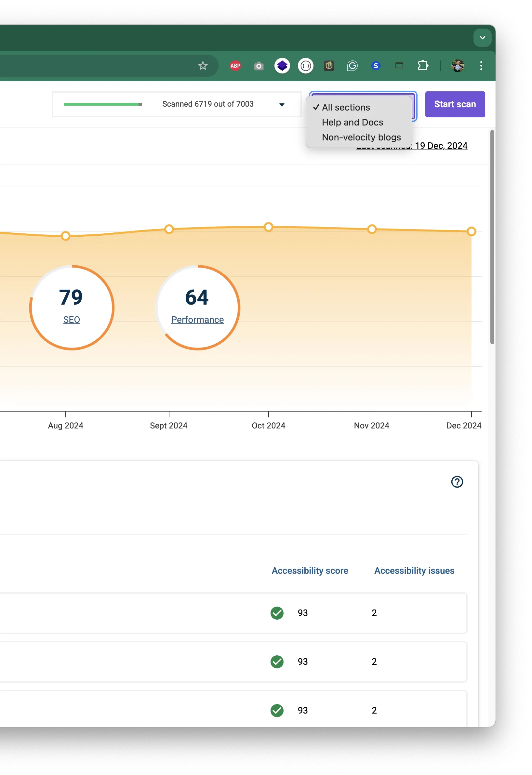Select the Nov 2024 data point on the chart
Viewport: 532px width, 775px height.
372,229
